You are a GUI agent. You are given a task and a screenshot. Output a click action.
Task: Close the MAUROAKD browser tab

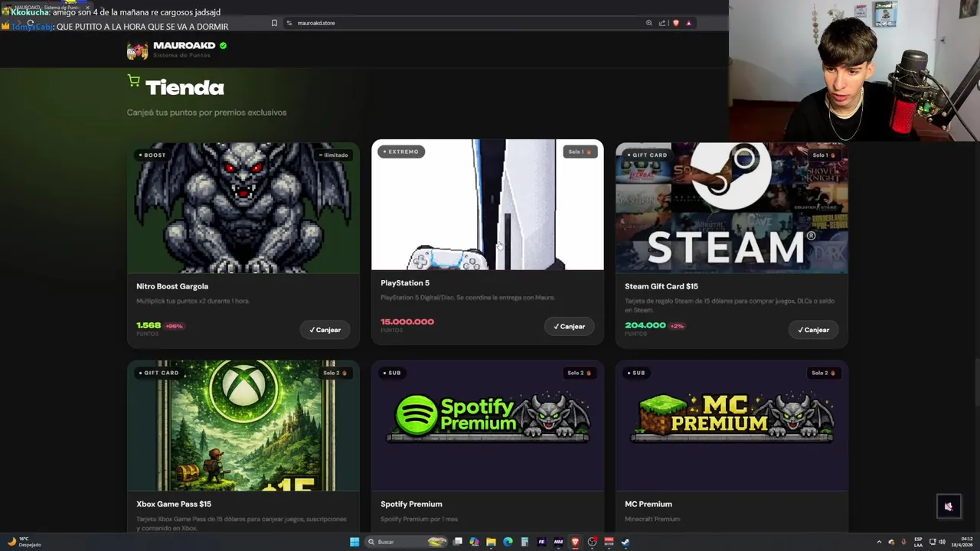tap(87, 8)
